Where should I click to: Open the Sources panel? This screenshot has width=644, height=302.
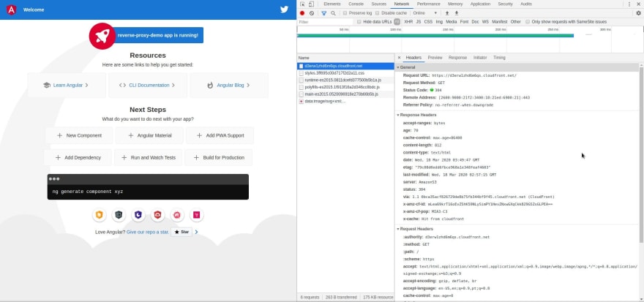coord(378,4)
